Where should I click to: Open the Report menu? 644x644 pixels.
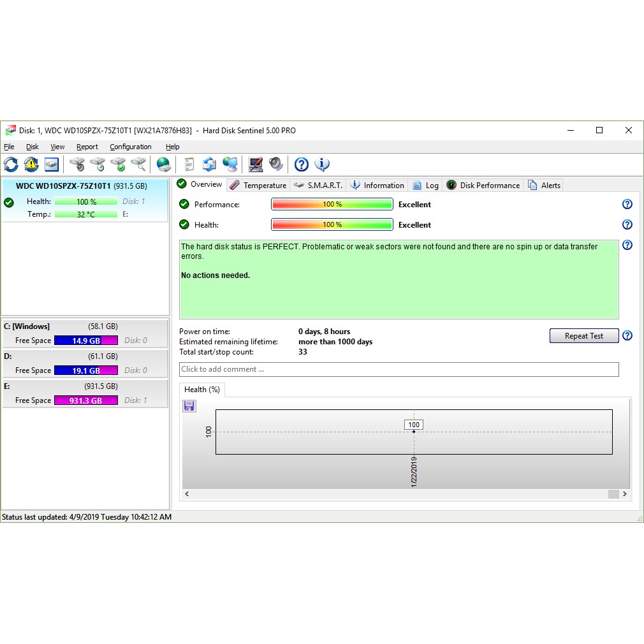87,147
